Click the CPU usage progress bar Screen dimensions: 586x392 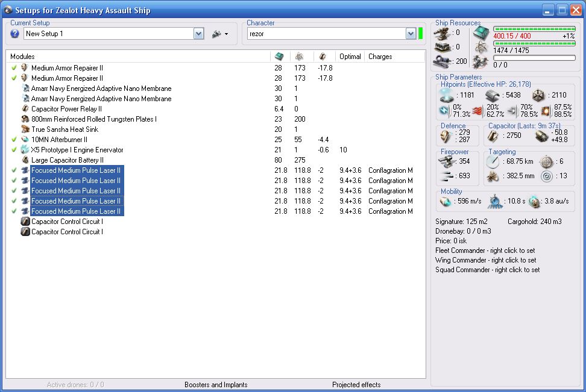[x=534, y=29]
